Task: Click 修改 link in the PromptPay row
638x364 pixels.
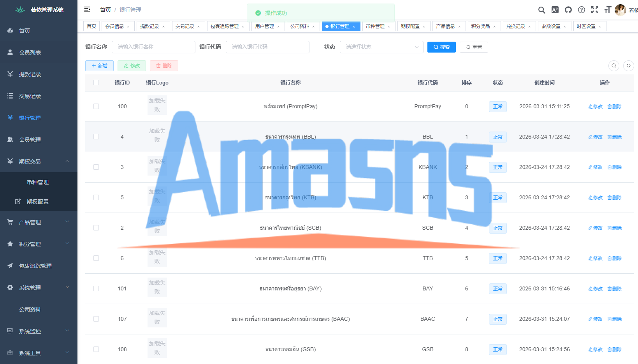Action: [x=596, y=107]
